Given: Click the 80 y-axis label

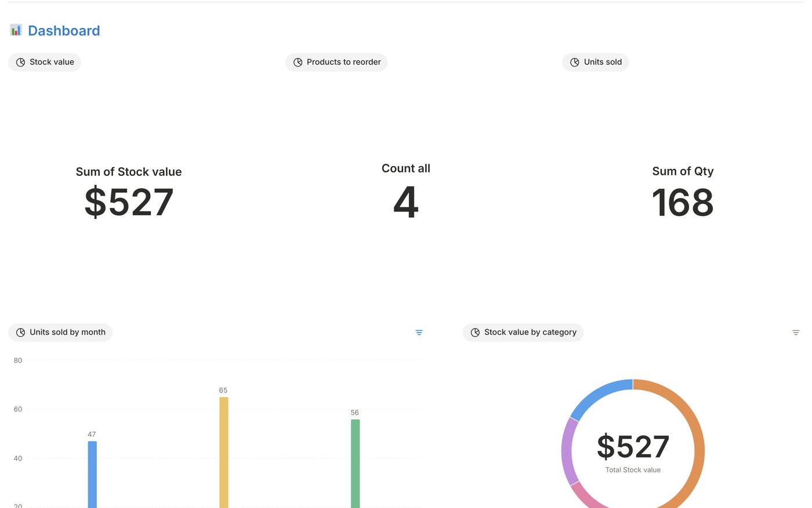Looking at the screenshot, I should point(18,361).
